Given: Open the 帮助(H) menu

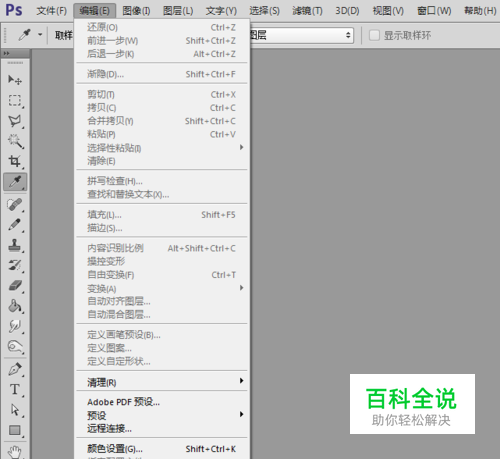Looking at the screenshot, I should click(480, 11).
